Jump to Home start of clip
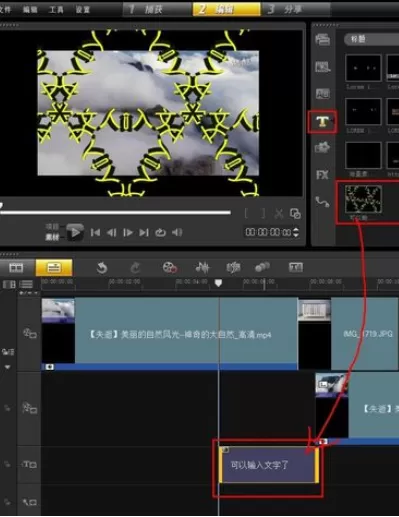This screenshot has height=517, width=399. click(x=95, y=232)
